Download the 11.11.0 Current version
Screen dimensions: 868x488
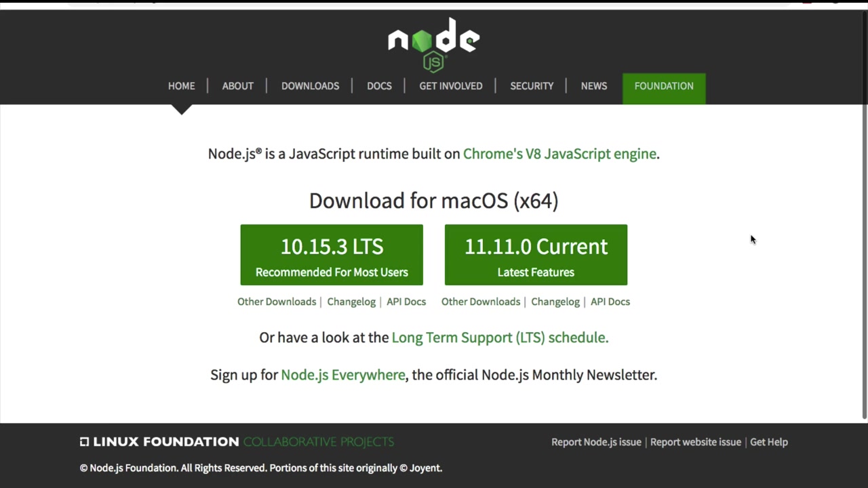(536, 255)
